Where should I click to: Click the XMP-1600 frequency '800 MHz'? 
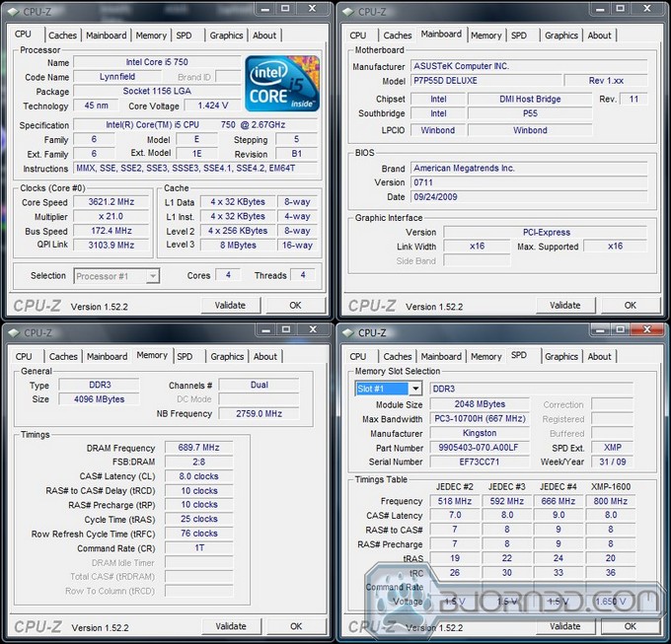click(x=610, y=501)
